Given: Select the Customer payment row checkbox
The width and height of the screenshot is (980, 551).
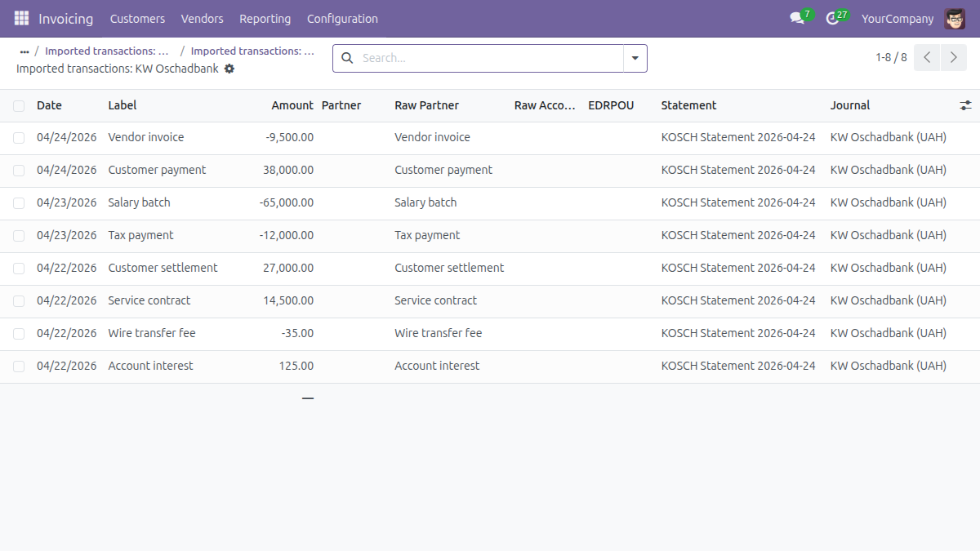Looking at the screenshot, I should pos(19,171).
